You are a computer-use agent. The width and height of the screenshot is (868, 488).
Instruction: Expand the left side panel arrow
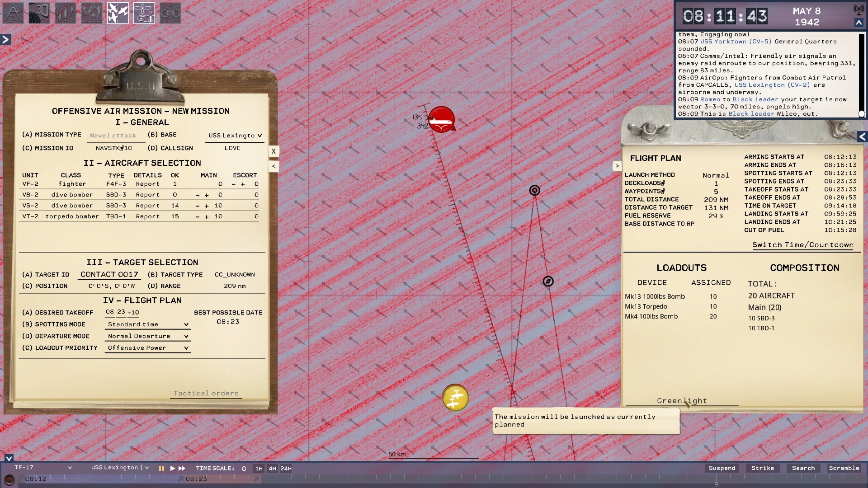[x=5, y=40]
